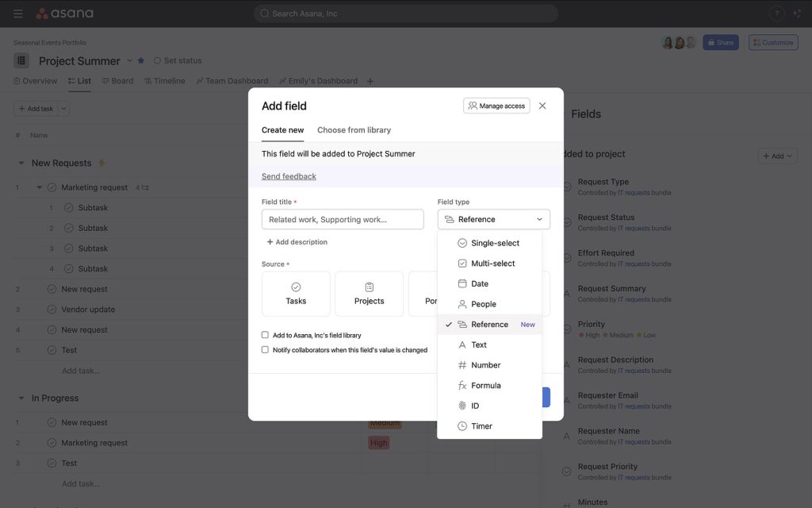Open the sidebar hamburger menu icon

17,12
